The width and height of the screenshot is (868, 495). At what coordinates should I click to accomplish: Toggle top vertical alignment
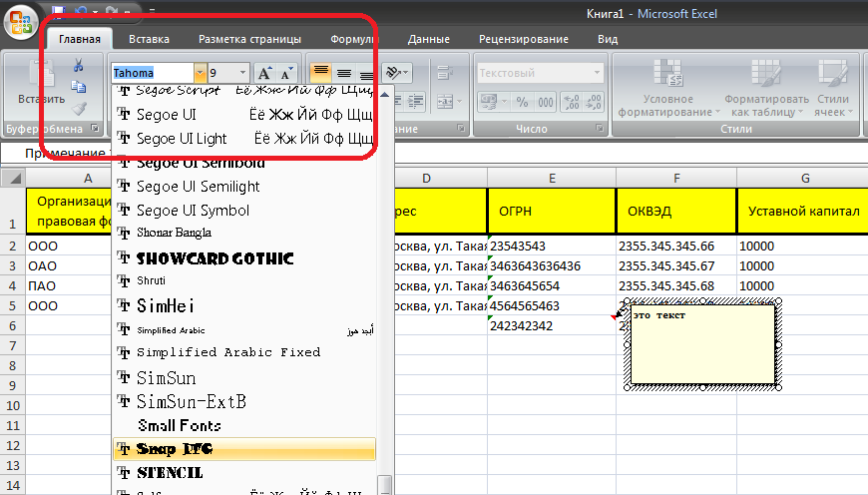point(320,73)
